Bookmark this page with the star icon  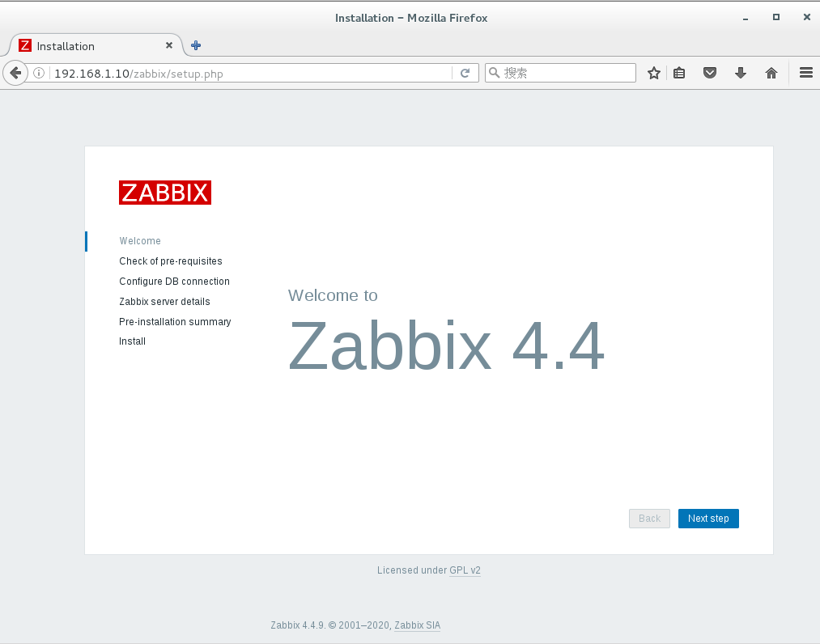(654, 73)
